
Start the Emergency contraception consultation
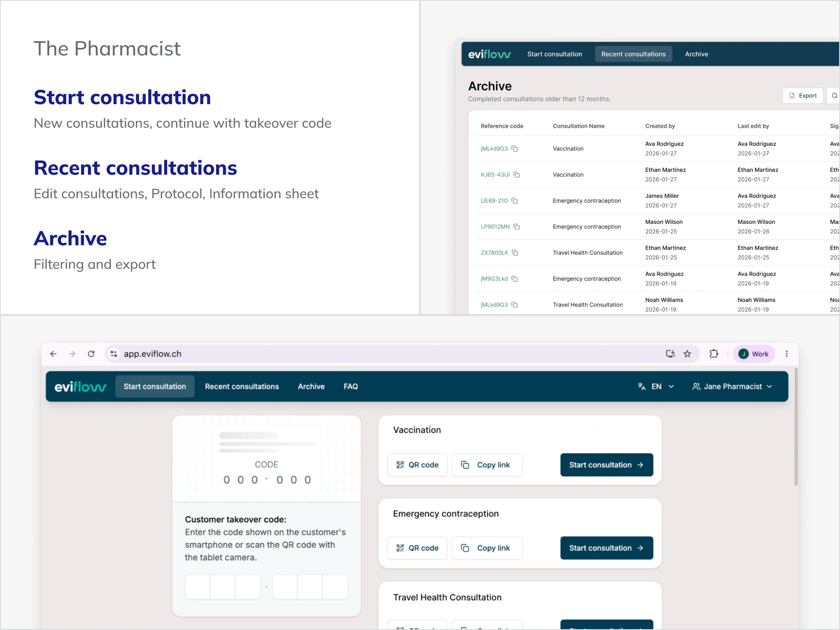click(606, 548)
